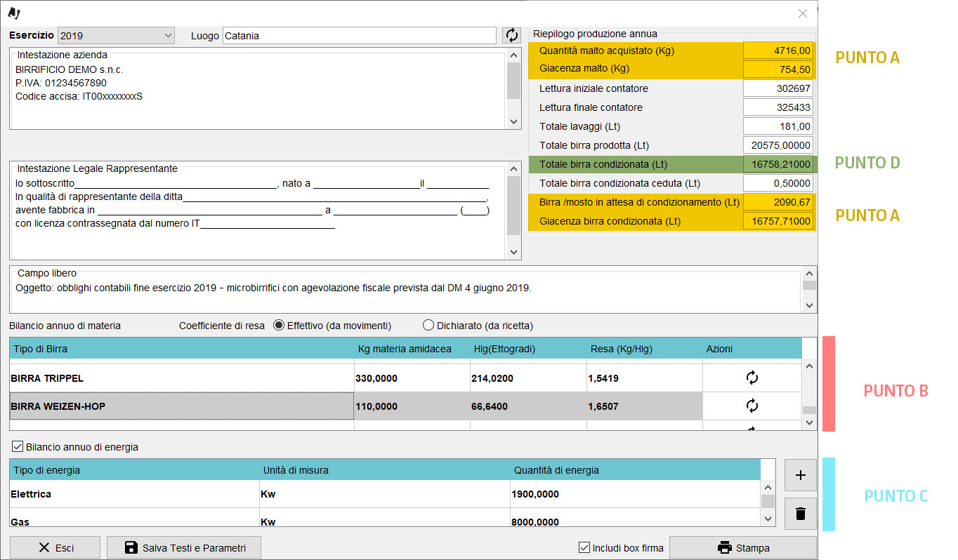Image resolution: width=958 pixels, height=560 pixels.
Task: Click the Quantità malto acquistato value field
Action: coord(778,51)
